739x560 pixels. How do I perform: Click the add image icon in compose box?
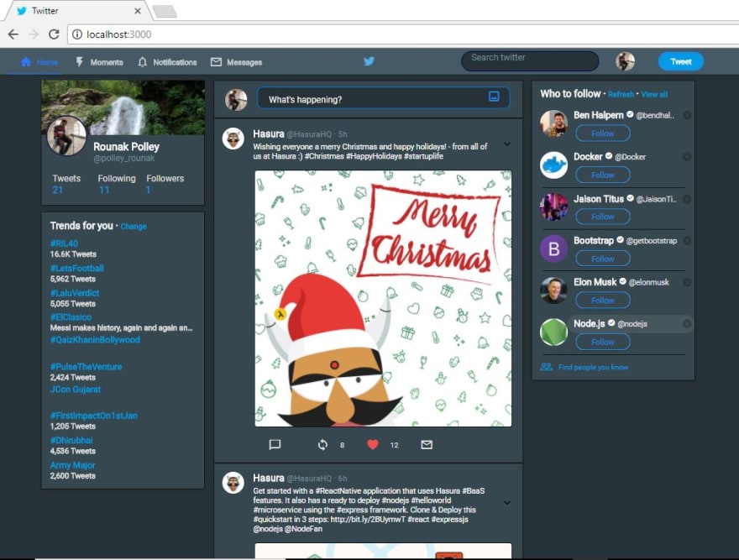494,97
